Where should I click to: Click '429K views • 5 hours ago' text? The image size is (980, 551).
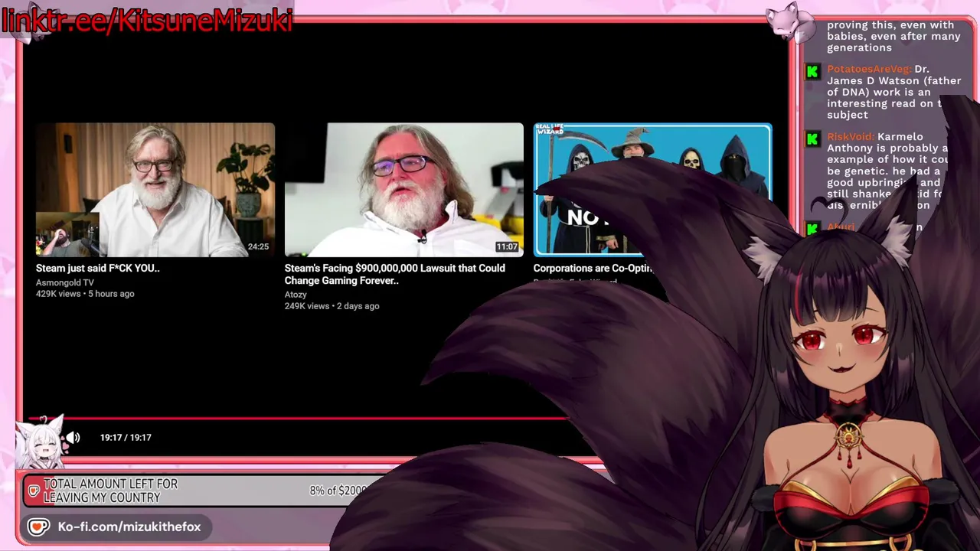point(85,294)
